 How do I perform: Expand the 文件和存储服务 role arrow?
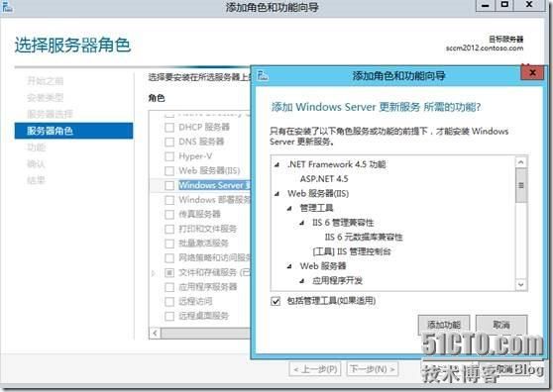154,273
